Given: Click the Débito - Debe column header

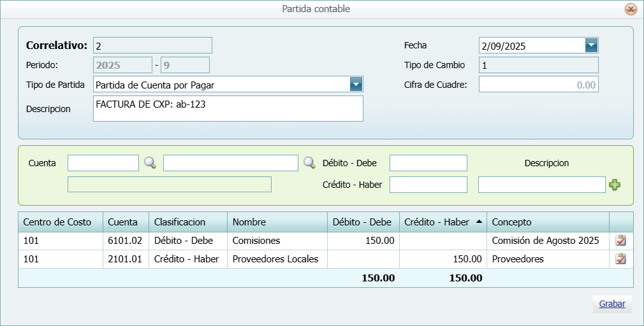Looking at the screenshot, I should [363, 222].
